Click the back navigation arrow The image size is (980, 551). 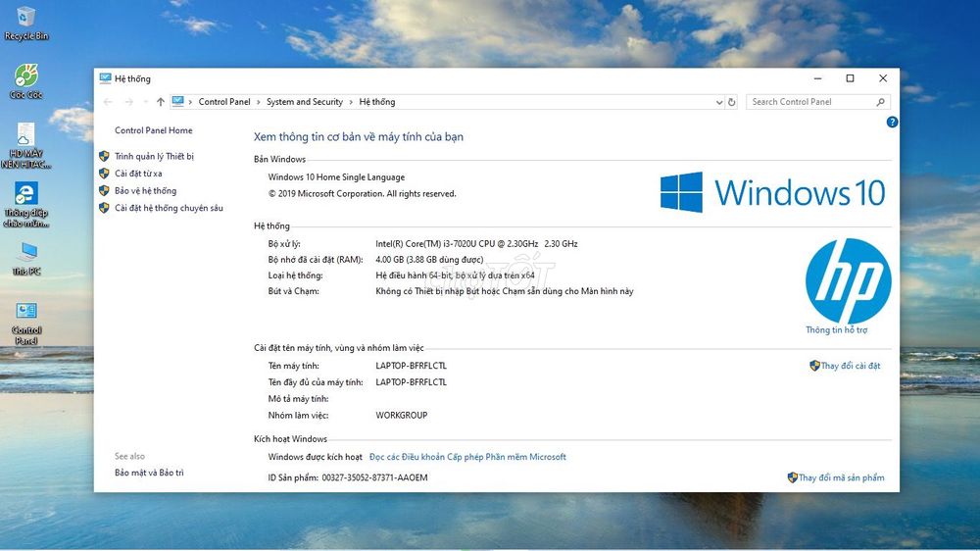click(x=108, y=102)
